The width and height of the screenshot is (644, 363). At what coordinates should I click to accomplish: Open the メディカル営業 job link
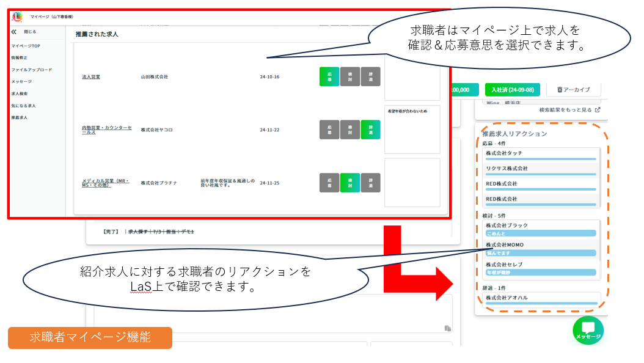[106, 183]
